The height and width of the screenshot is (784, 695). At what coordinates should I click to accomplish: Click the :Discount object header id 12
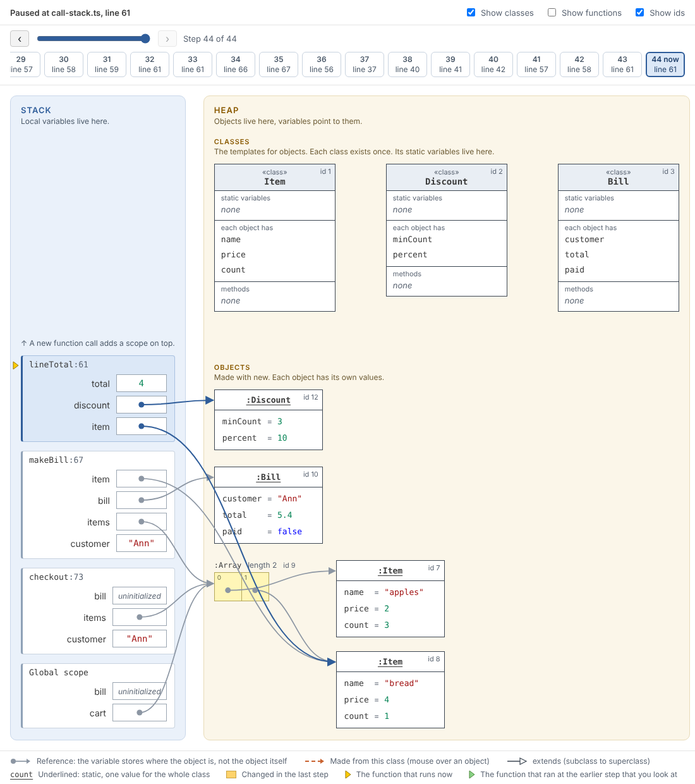tap(269, 400)
